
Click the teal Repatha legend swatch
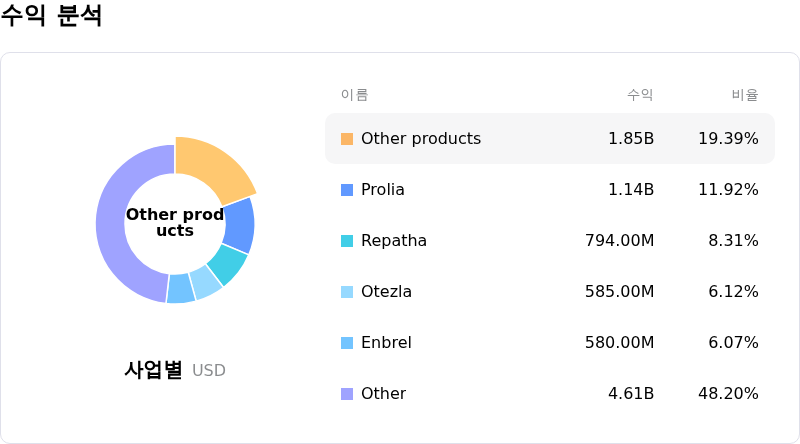347,241
